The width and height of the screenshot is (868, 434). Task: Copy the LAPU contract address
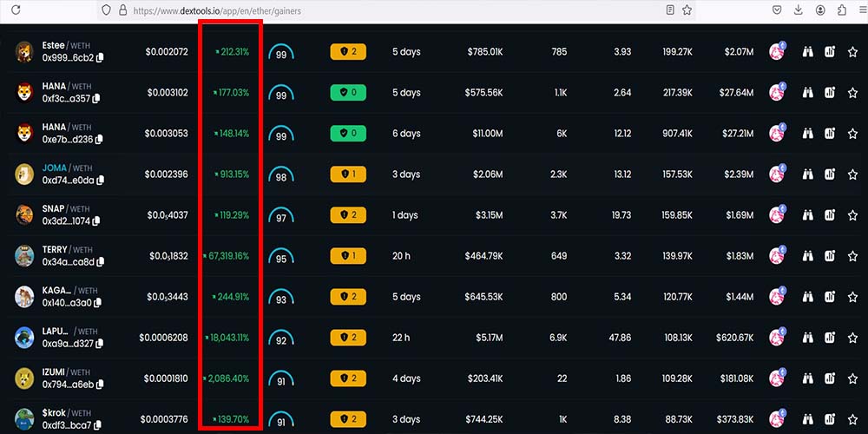pos(100,344)
